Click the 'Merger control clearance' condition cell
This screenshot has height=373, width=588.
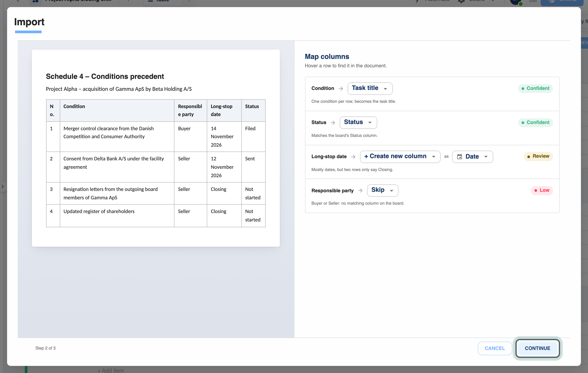(117, 136)
